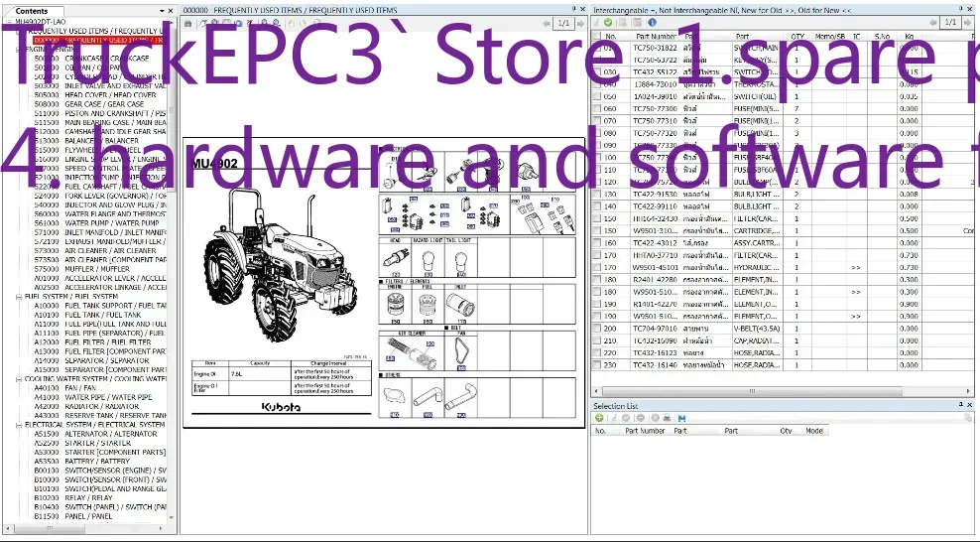Sort by Part Number column header
This screenshot has height=542, width=980.
click(x=655, y=37)
